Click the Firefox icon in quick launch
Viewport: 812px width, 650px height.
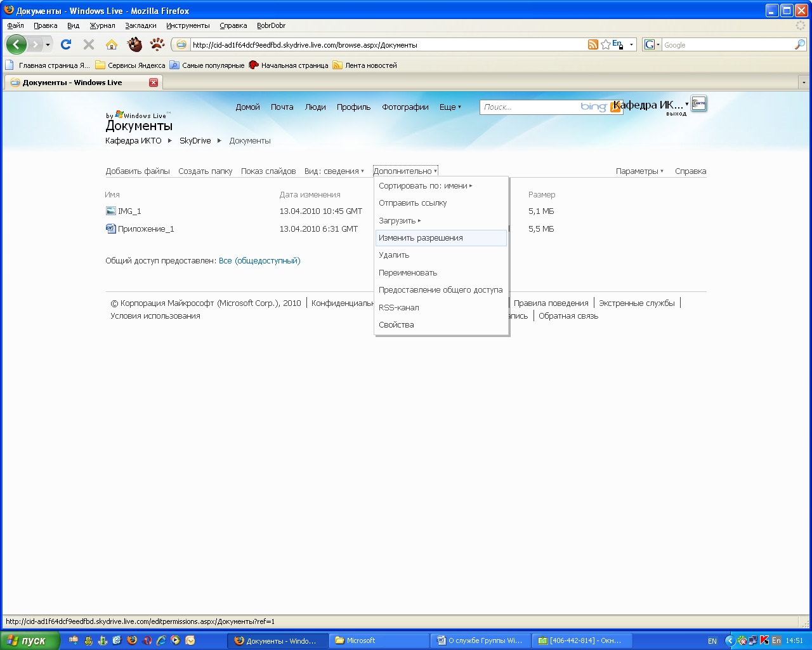coord(132,640)
